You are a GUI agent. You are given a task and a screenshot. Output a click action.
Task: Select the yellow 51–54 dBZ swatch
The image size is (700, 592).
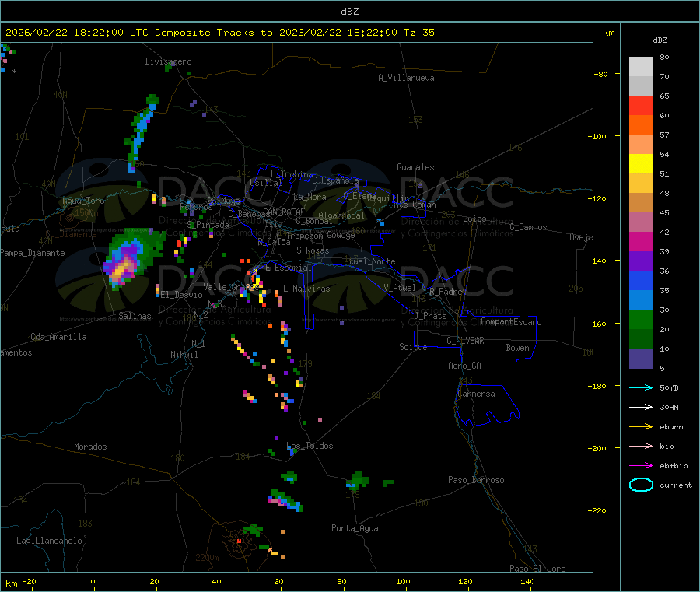point(641,164)
